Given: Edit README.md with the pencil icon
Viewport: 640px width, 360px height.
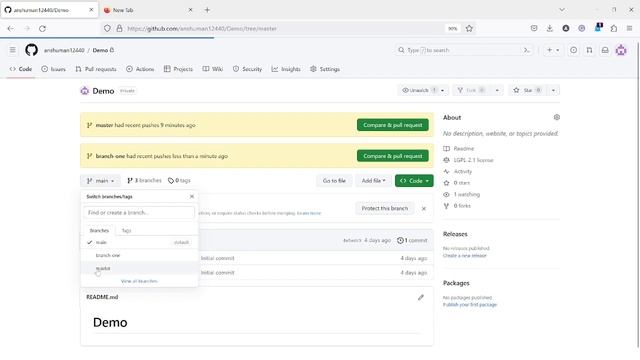Looking at the screenshot, I should pos(421,298).
